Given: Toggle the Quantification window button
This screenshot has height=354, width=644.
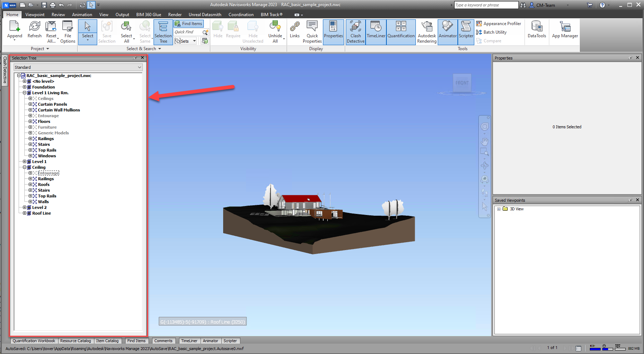Looking at the screenshot, I should point(401,32).
